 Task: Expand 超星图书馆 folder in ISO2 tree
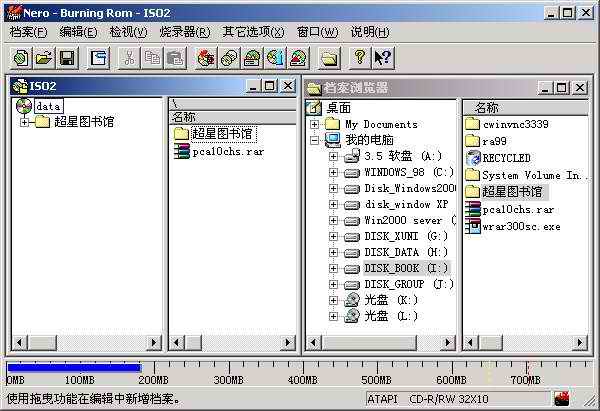[x=24, y=122]
